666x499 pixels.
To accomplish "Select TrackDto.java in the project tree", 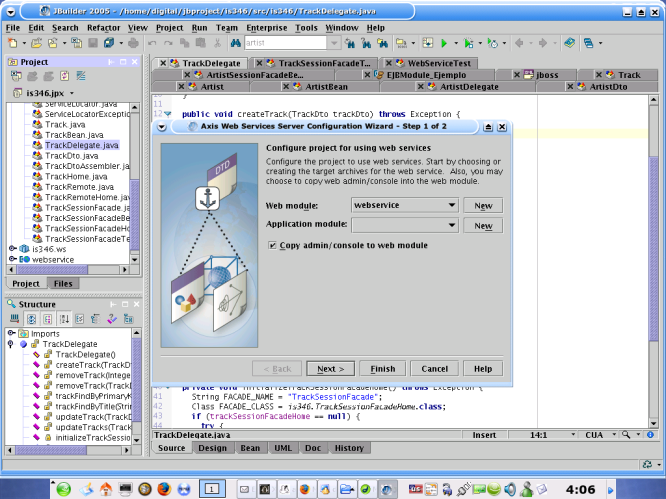I will pos(71,156).
